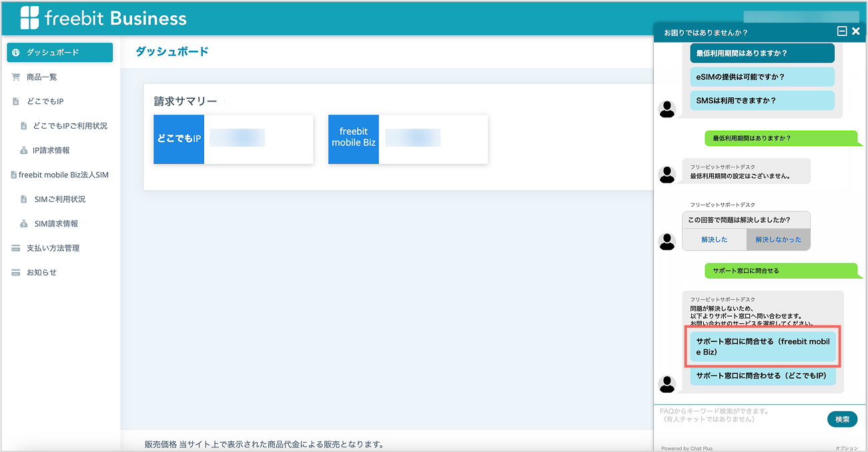Choose eSIMの提供は可能ですか？ chat option
868x452 pixels.
click(x=763, y=77)
